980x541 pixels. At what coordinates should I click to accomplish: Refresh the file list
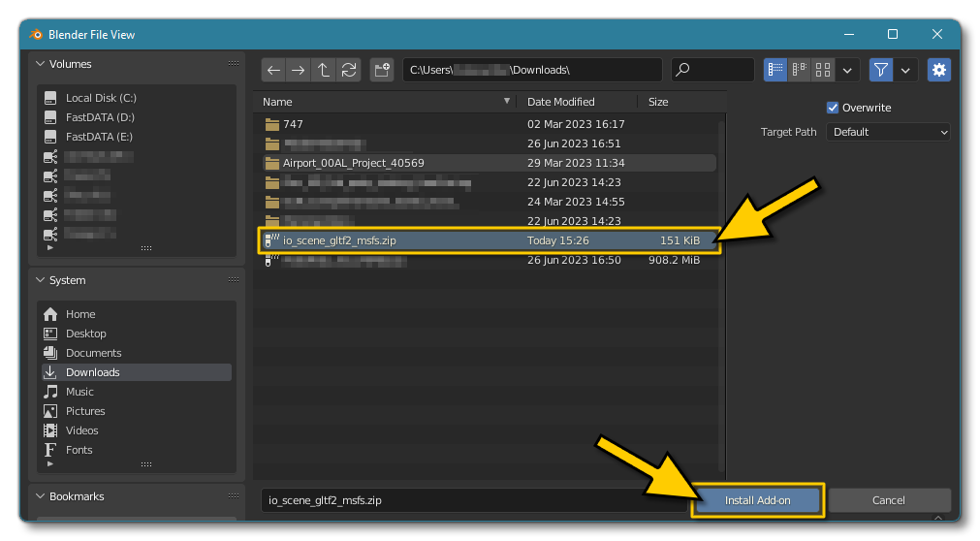coord(349,70)
